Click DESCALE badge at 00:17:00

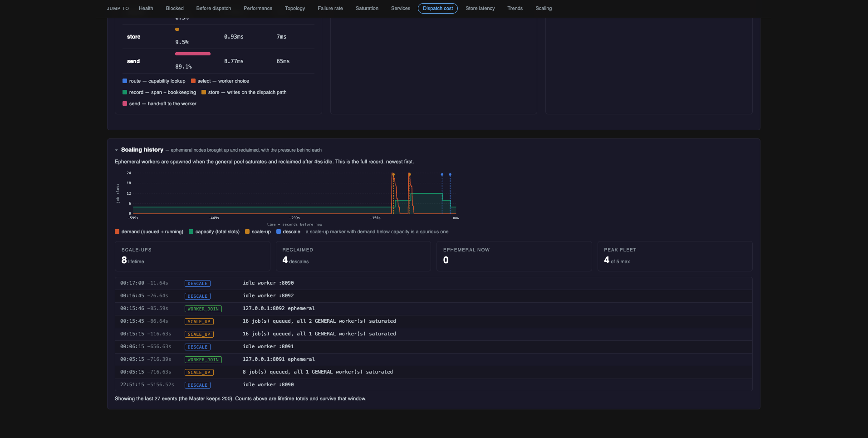(x=197, y=283)
